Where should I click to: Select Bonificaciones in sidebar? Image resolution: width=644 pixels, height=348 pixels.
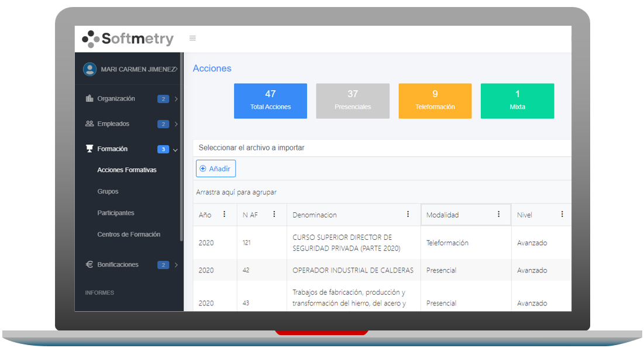(118, 264)
